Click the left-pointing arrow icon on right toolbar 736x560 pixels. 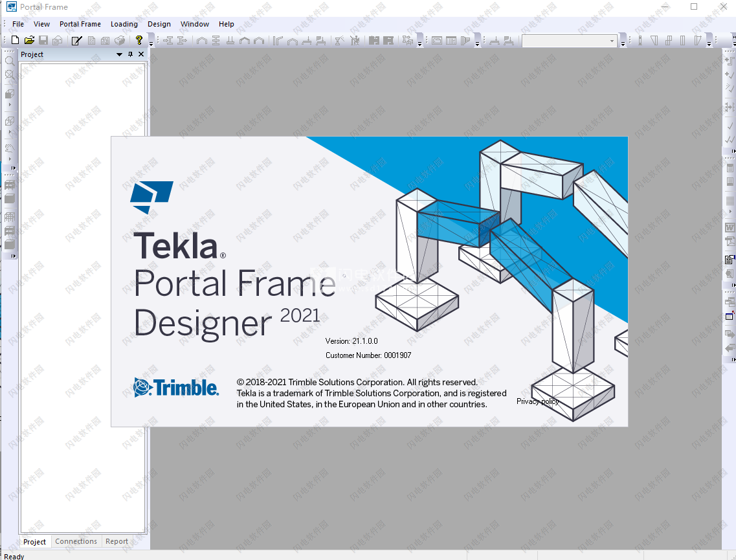(x=730, y=348)
